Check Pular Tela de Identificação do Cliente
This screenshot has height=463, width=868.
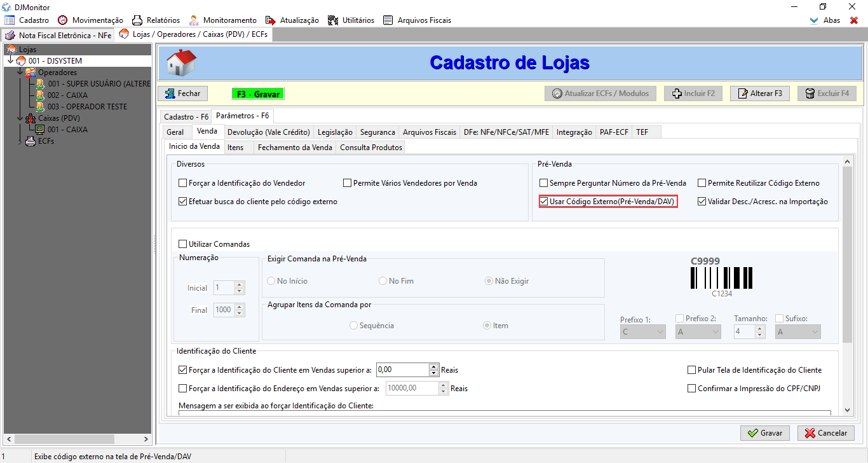pyautogui.click(x=692, y=370)
